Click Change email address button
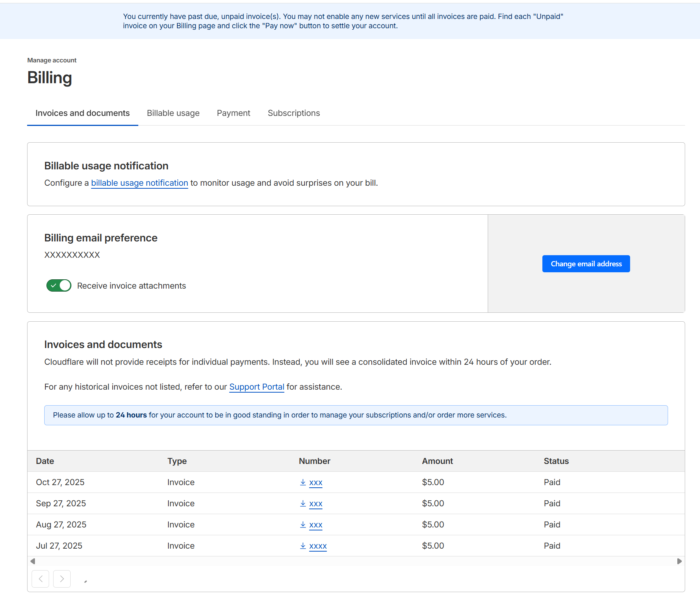This screenshot has width=700, height=601. point(586,264)
